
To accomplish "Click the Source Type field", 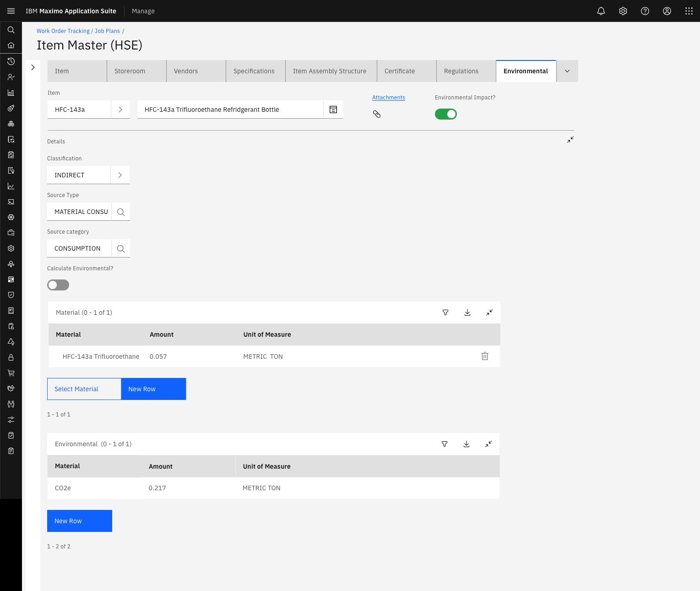I will (79, 212).
